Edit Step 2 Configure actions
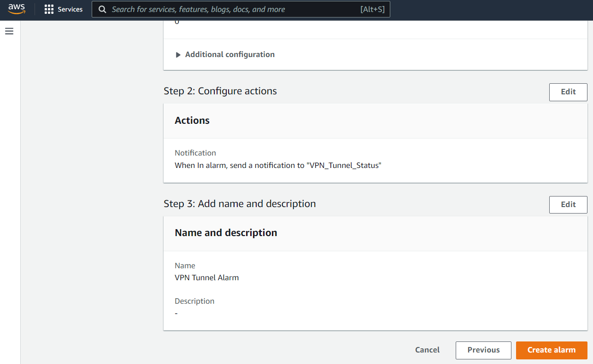Screen dimensions: 593x364 pos(568,92)
